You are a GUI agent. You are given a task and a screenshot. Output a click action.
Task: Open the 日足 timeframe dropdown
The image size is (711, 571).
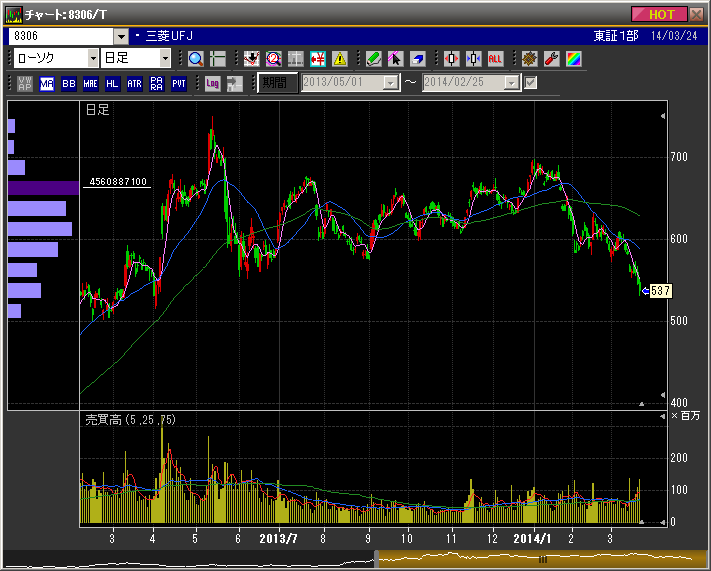(x=165, y=59)
